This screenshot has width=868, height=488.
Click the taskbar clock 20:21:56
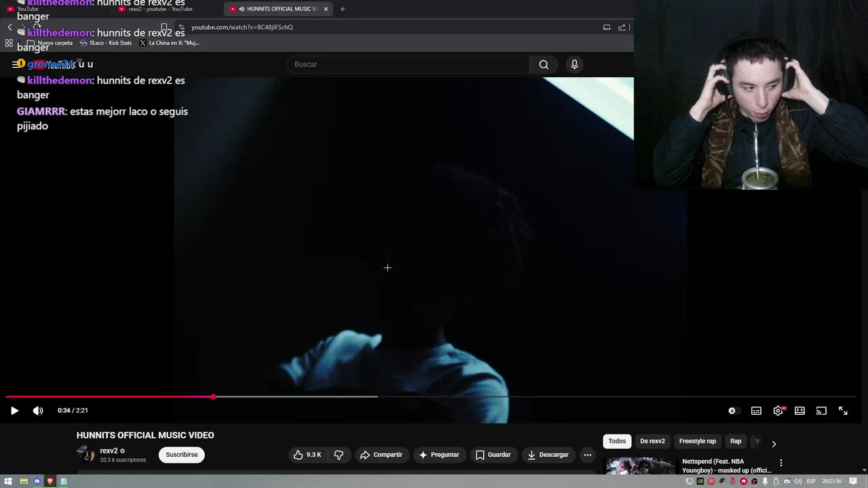pos(832,481)
